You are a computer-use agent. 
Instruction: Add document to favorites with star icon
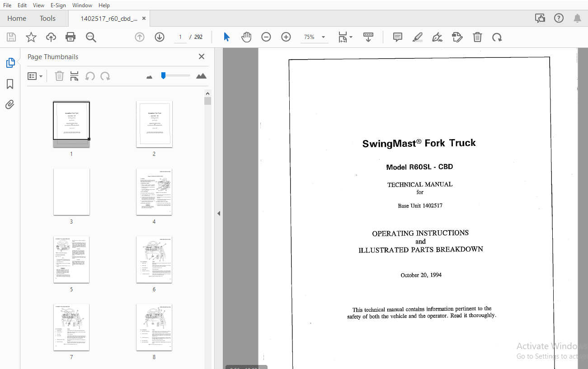(x=31, y=37)
